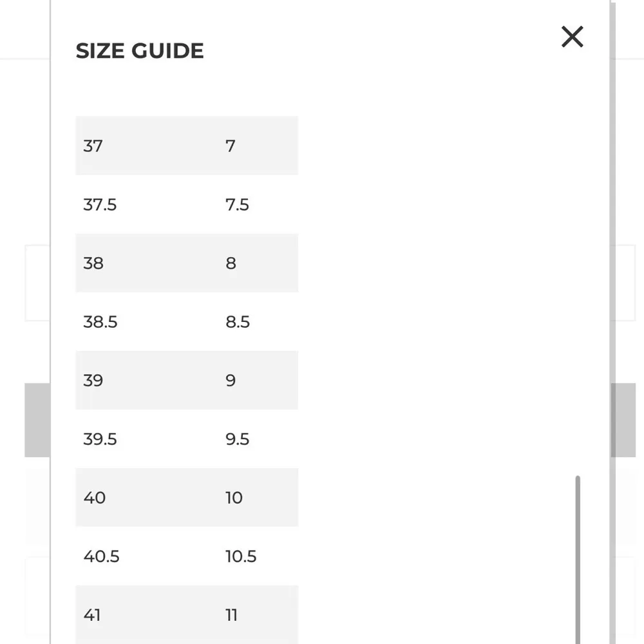This screenshot has height=644, width=644.
Task: Select the value 11 in the table
Action: pos(232,615)
